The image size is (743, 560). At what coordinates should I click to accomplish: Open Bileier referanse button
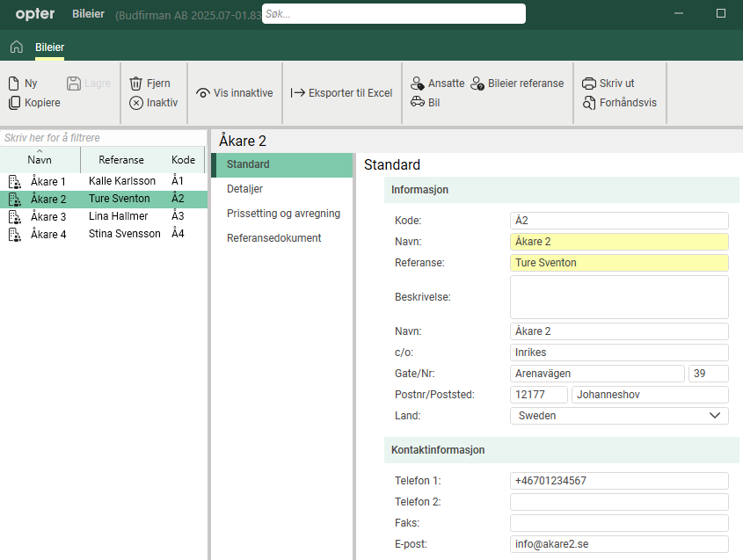pos(517,84)
